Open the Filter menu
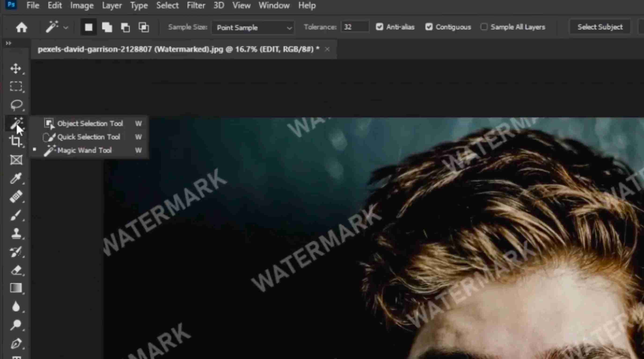The width and height of the screenshot is (644, 359). (196, 5)
